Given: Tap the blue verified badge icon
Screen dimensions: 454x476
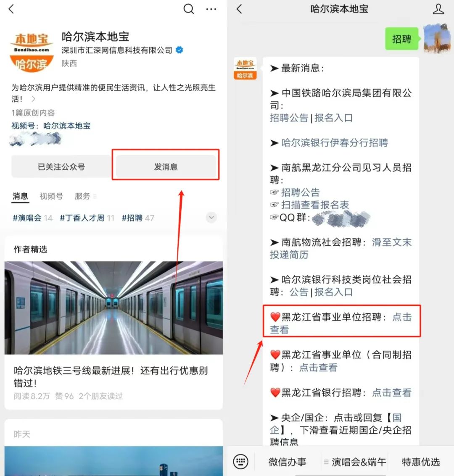Looking at the screenshot, I should click(x=179, y=50).
